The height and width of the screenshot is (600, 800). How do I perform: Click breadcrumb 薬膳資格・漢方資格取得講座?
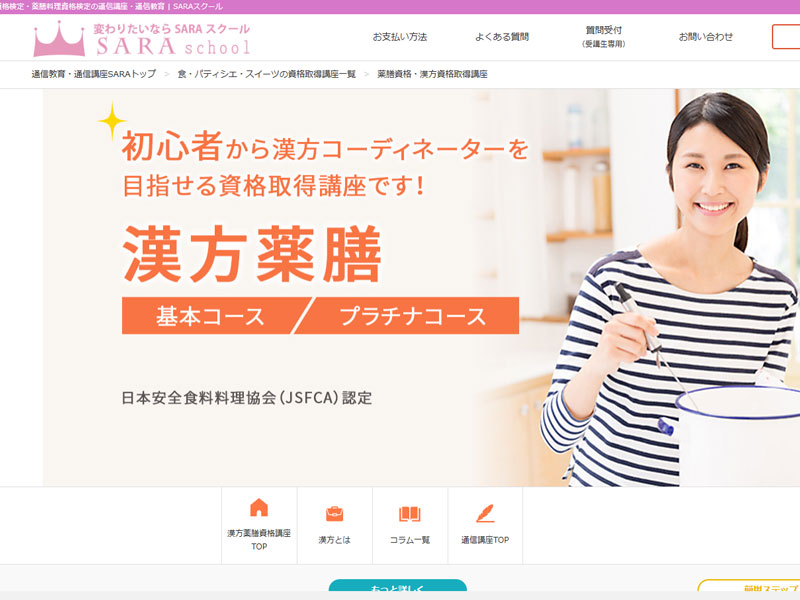[x=432, y=74]
